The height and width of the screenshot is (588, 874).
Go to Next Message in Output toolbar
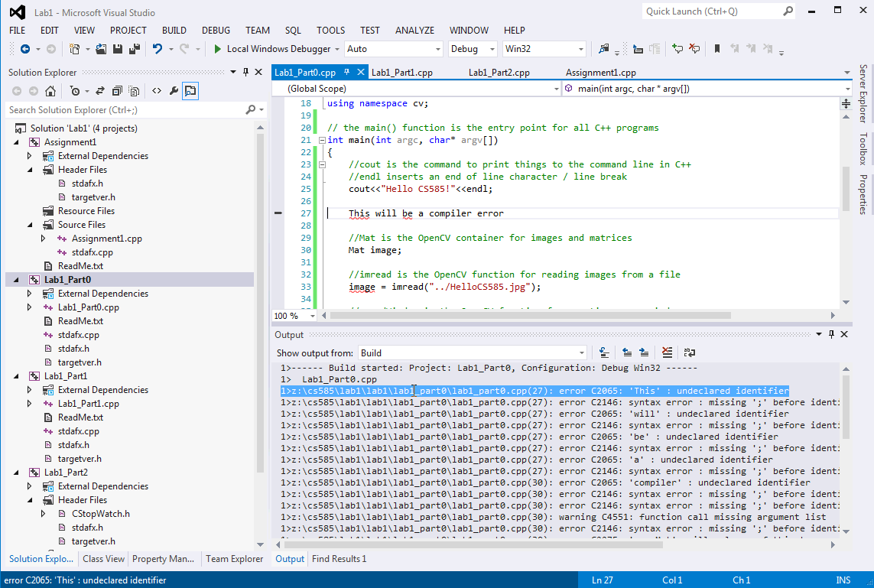[x=645, y=352]
